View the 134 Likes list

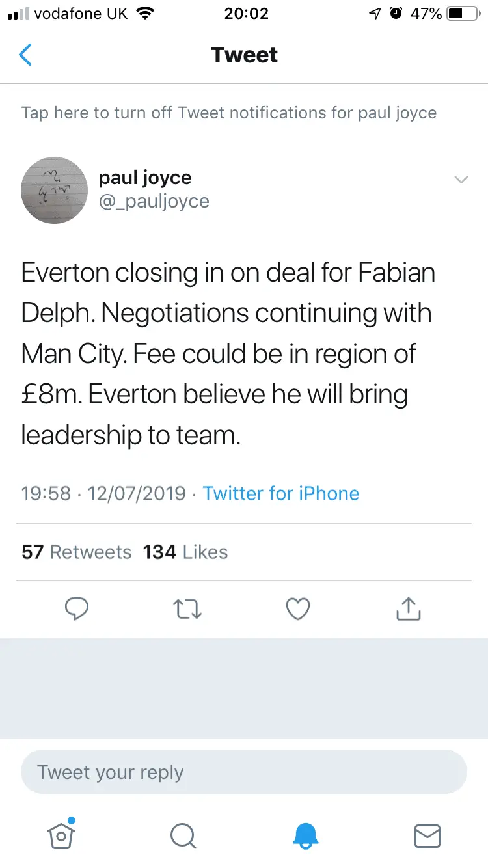185,552
